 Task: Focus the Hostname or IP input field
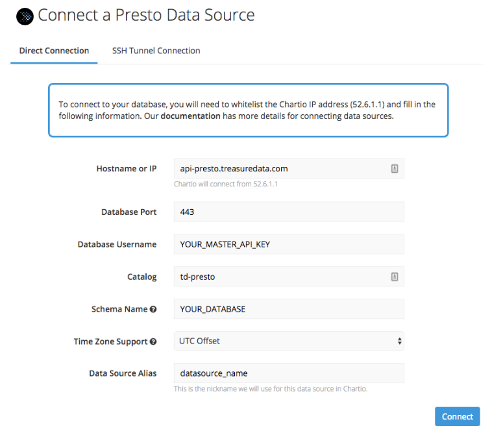coord(282,169)
